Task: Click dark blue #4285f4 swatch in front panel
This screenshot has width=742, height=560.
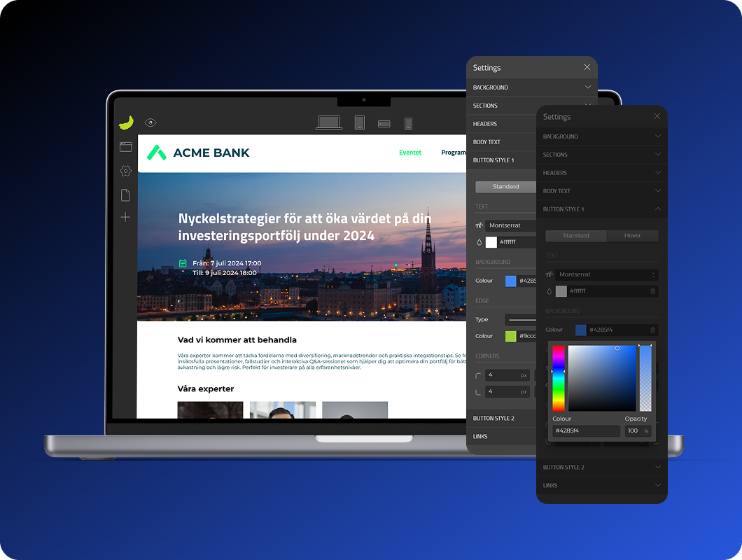Action: coord(580,330)
